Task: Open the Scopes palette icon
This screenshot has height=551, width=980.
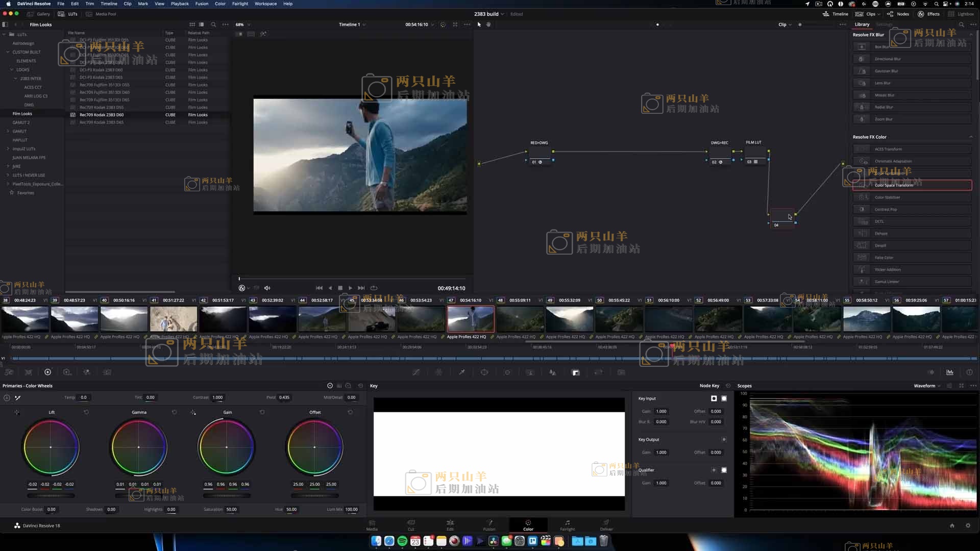Action: (x=950, y=372)
